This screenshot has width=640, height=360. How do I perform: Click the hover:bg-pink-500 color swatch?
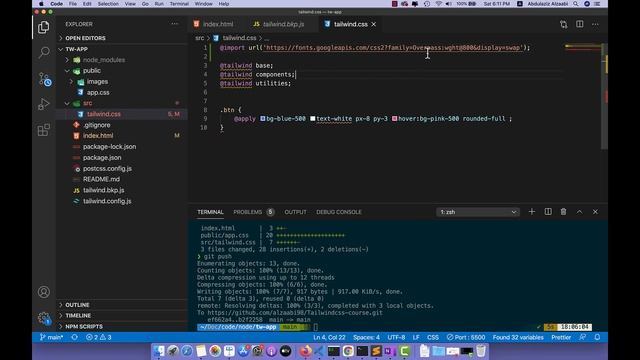click(395, 118)
